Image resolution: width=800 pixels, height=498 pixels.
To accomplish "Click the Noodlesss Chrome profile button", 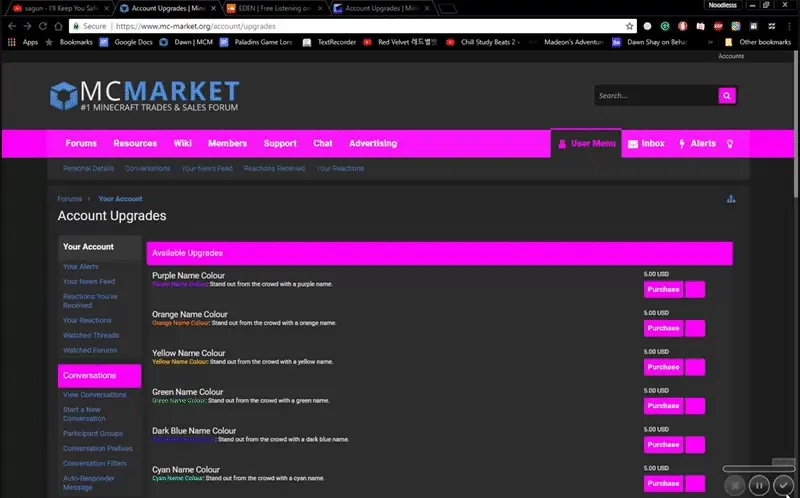I will click(x=722, y=5).
